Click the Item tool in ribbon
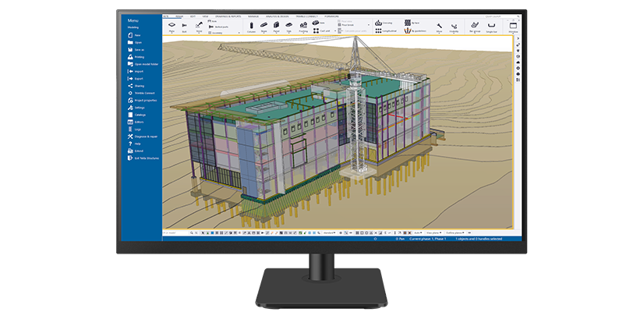This screenshot has width=644, height=312. (x=317, y=23)
